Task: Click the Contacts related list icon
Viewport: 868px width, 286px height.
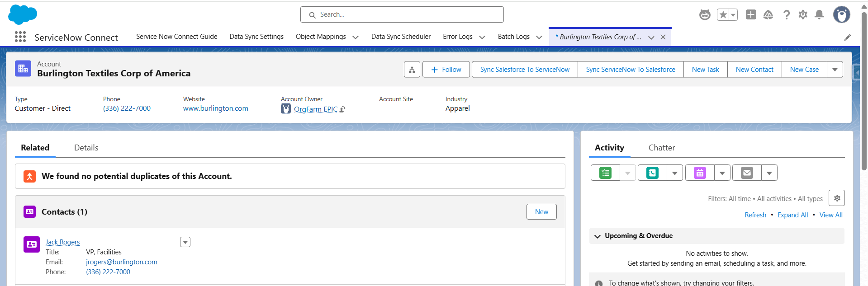Action: point(29,211)
